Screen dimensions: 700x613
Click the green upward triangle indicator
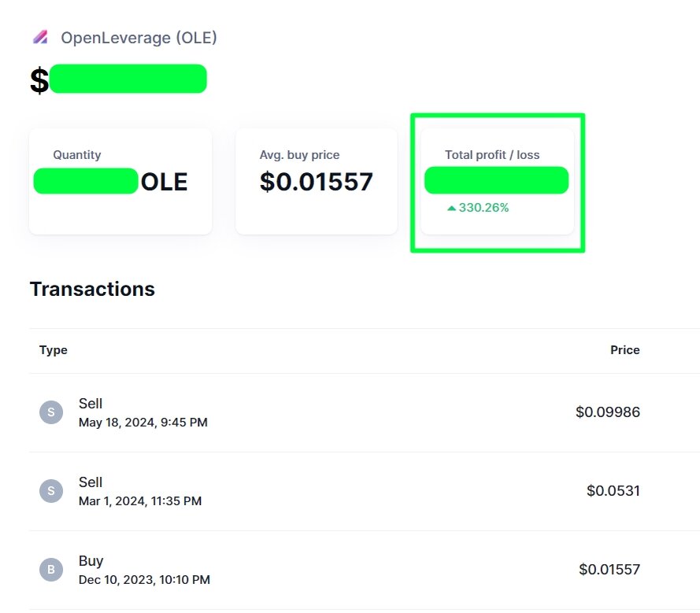tap(450, 207)
